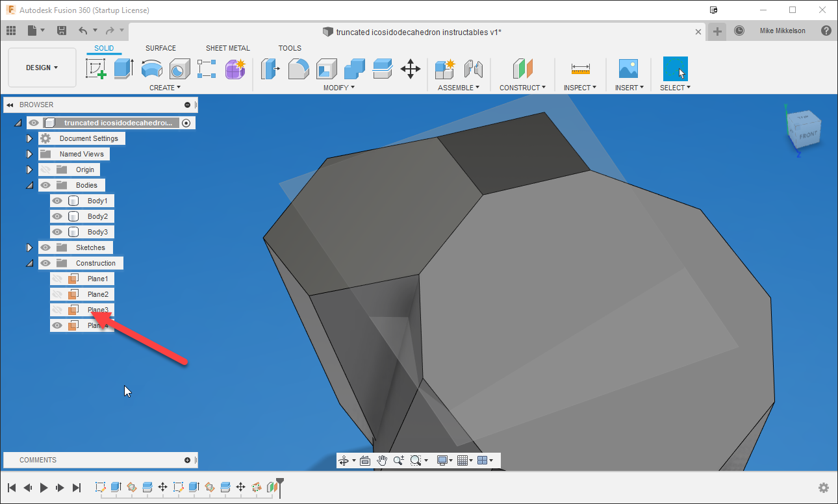Image resolution: width=838 pixels, height=504 pixels.
Task: Select the Pan tool in navigation bar
Action: pos(382,460)
